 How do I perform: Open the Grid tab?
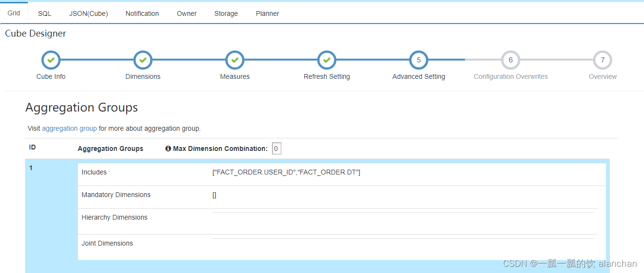14,13
